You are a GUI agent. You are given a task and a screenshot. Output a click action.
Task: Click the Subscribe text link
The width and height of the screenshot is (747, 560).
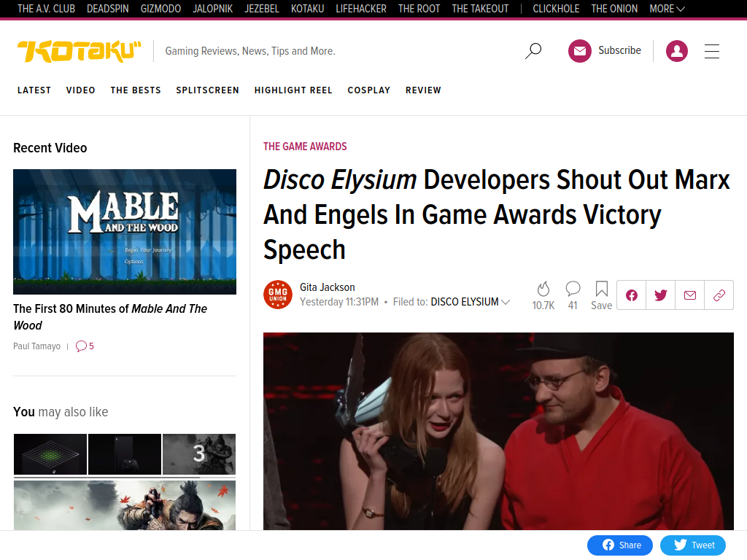click(619, 50)
